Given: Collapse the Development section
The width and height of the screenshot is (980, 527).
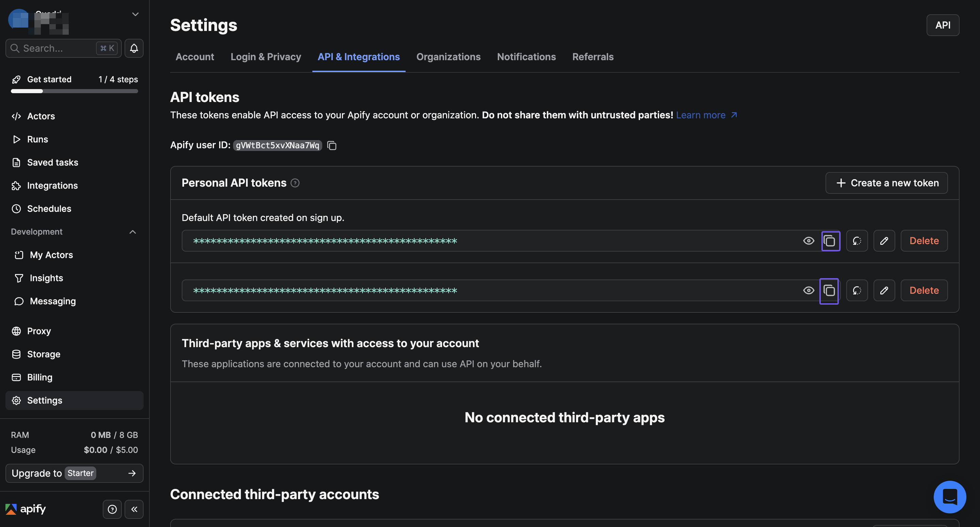Looking at the screenshot, I should point(132,232).
